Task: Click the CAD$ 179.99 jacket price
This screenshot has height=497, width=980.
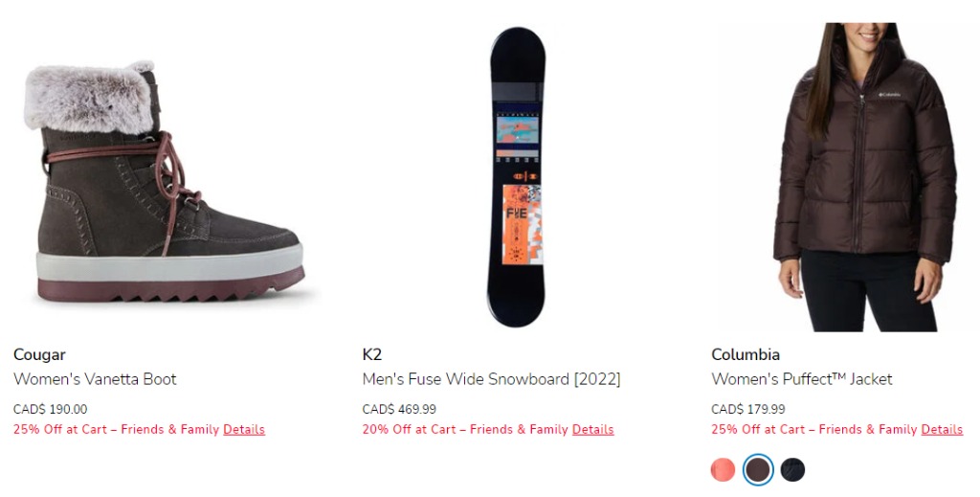Action: tap(748, 410)
